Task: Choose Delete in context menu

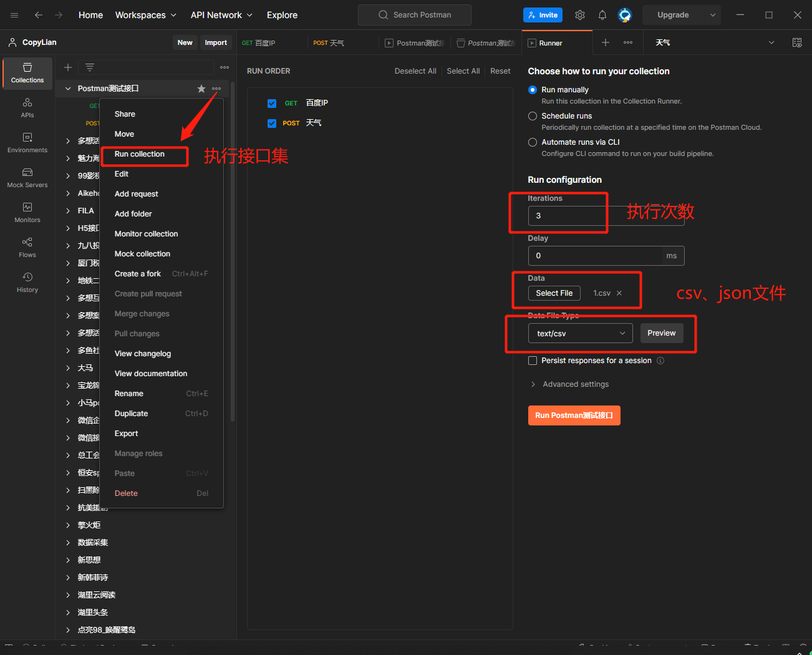Action: click(162, 493)
